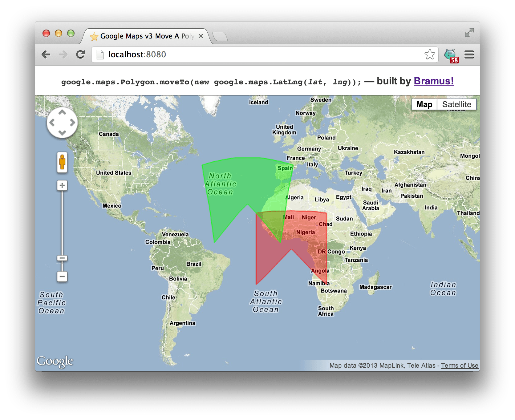
Task: Open the Terms of Use link
Action: coord(460,365)
